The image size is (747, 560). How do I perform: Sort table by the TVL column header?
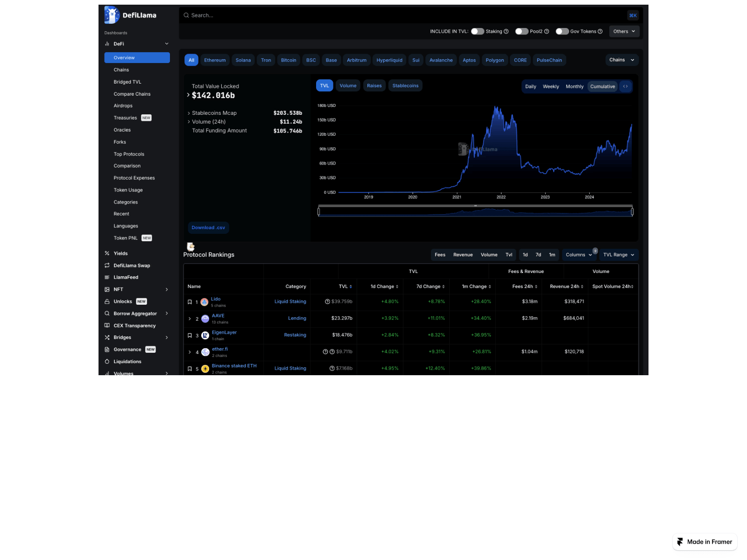(345, 287)
